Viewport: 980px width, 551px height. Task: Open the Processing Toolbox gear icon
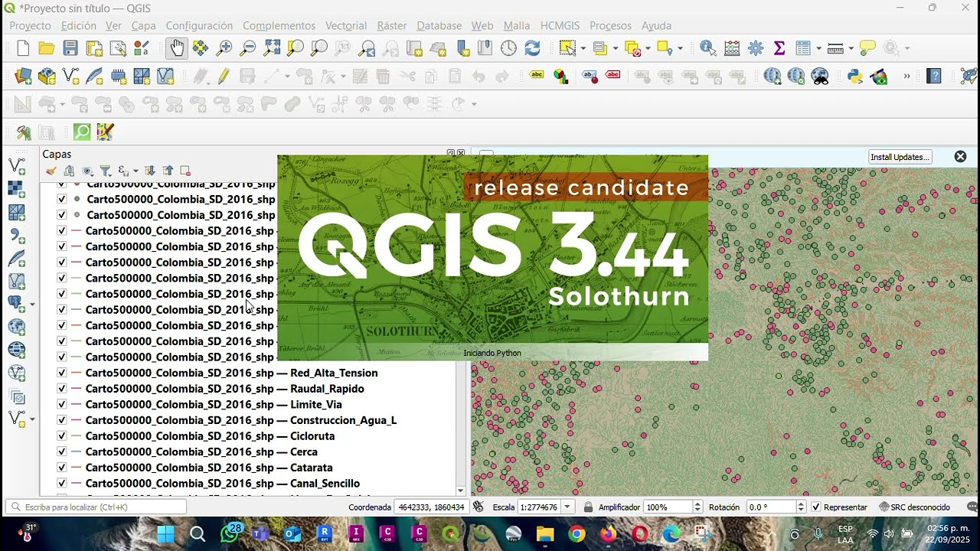coord(756,48)
